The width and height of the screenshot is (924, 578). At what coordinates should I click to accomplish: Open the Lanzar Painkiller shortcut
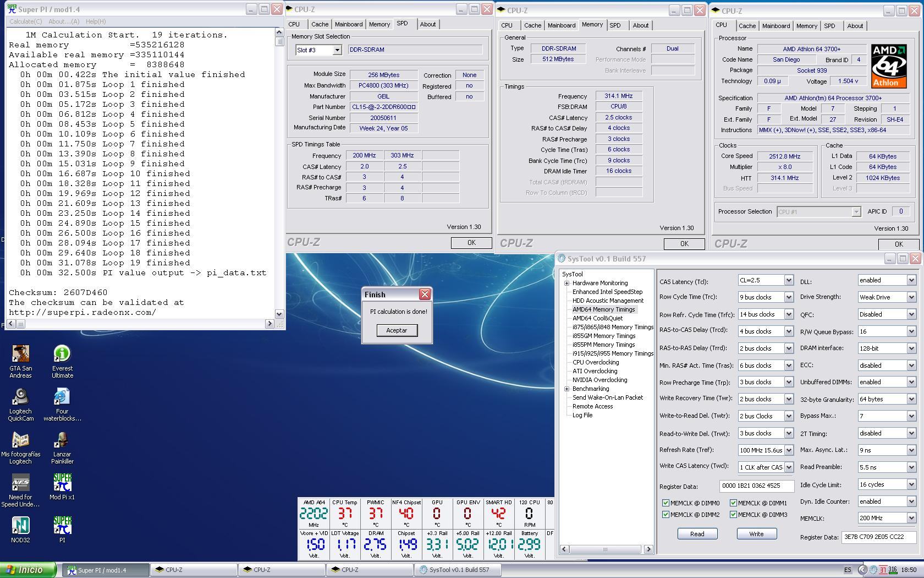62,440
